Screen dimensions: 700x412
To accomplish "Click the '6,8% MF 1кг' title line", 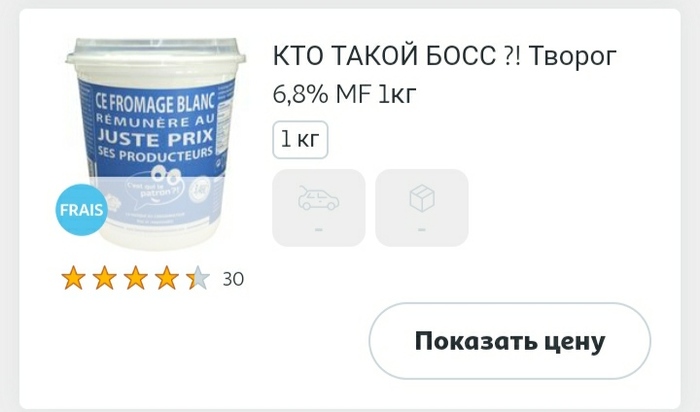I will click(344, 94).
